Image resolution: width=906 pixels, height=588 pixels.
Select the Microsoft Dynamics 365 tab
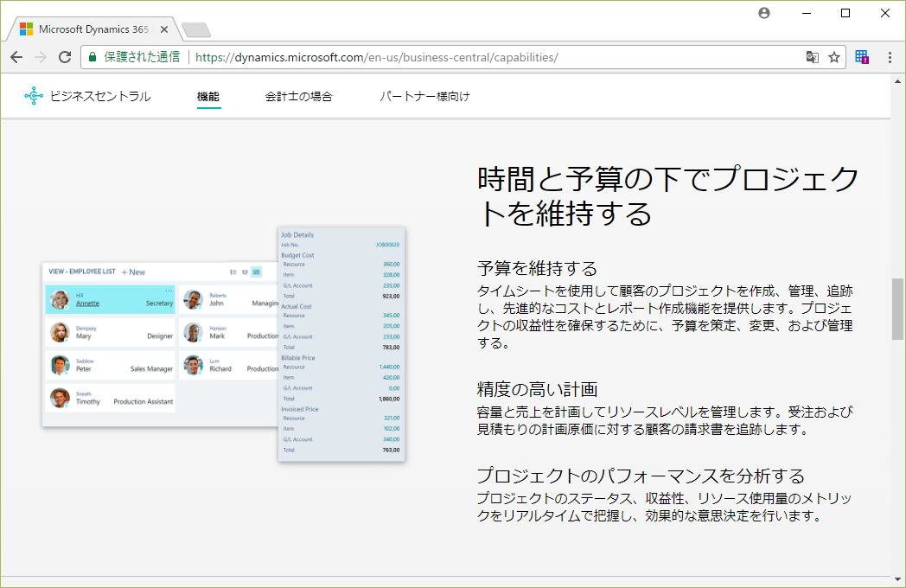93,29
